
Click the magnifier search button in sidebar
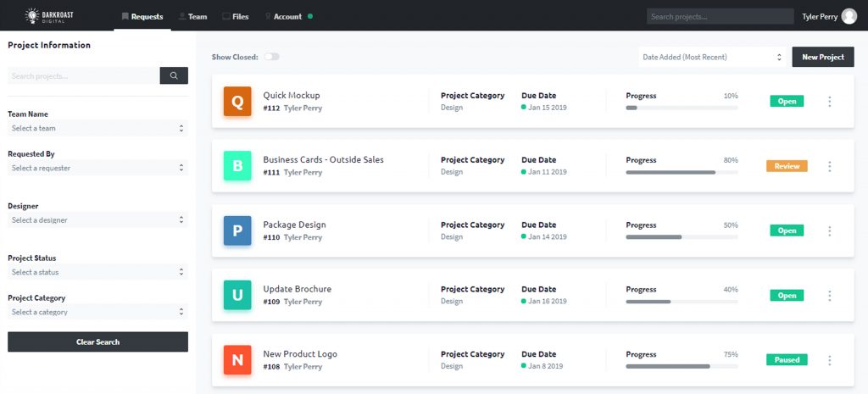click(x=174, y=75)
